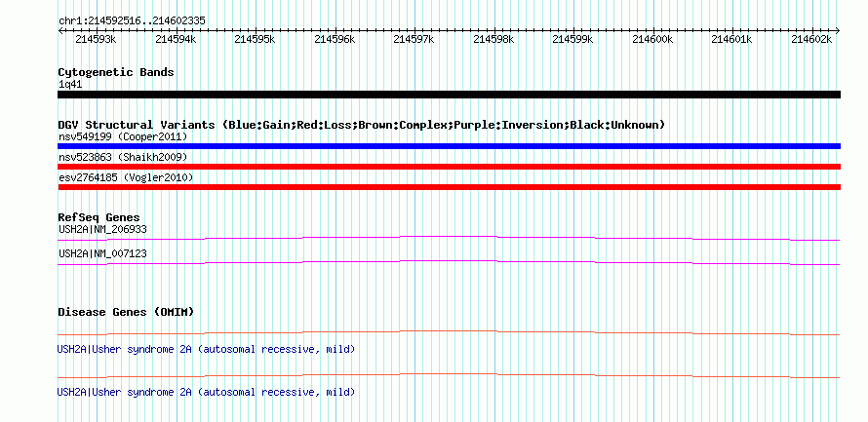Click the 214594k ruler tick label

coord(176,39)
